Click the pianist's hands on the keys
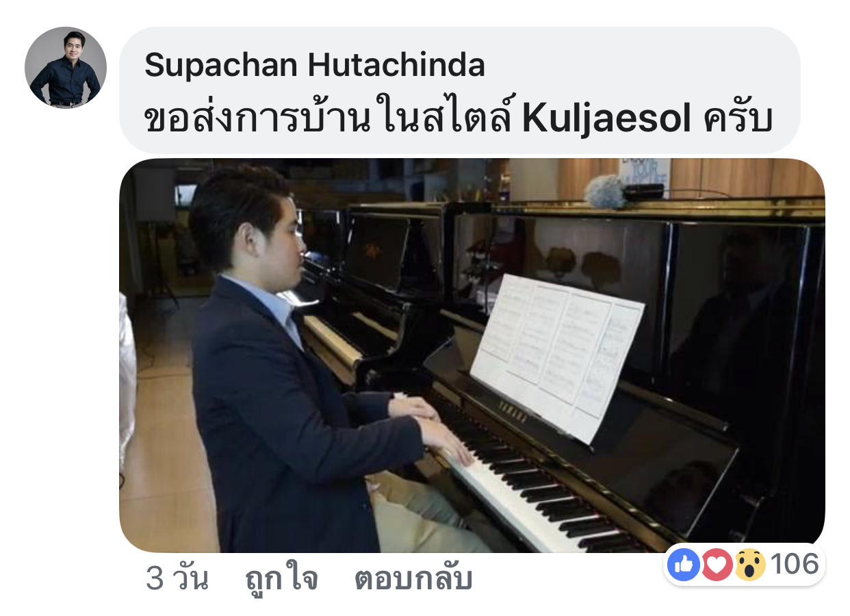 438,428
